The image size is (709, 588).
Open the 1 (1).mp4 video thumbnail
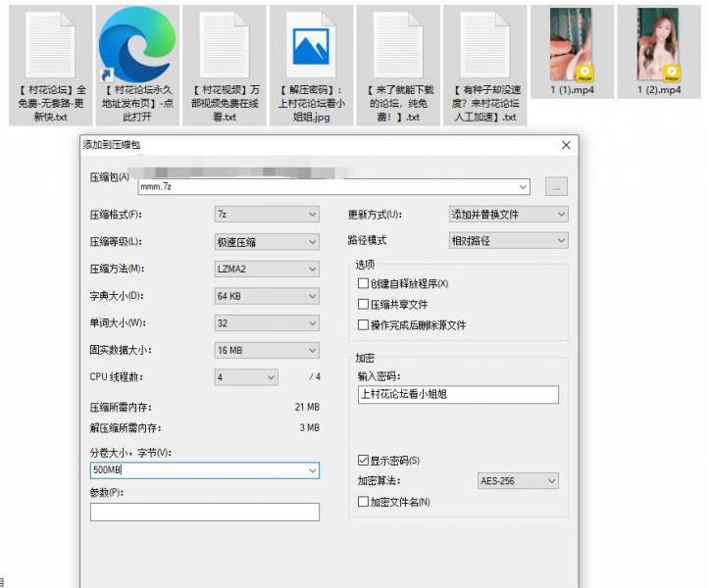(571, 45)
